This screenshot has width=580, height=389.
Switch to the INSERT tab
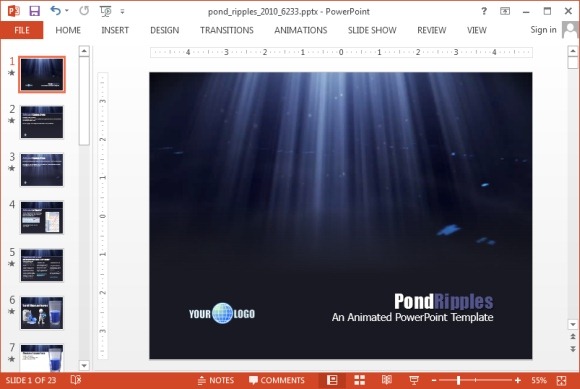(115, 30)
